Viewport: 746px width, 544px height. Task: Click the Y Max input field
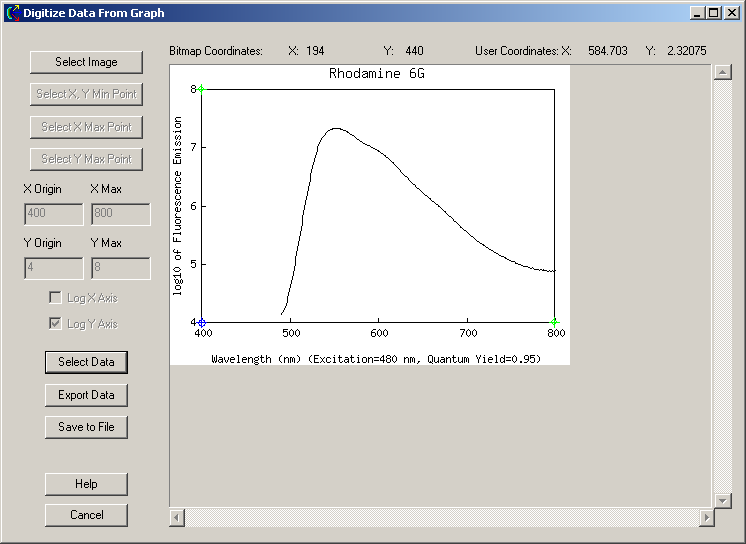tap(120, 268)
